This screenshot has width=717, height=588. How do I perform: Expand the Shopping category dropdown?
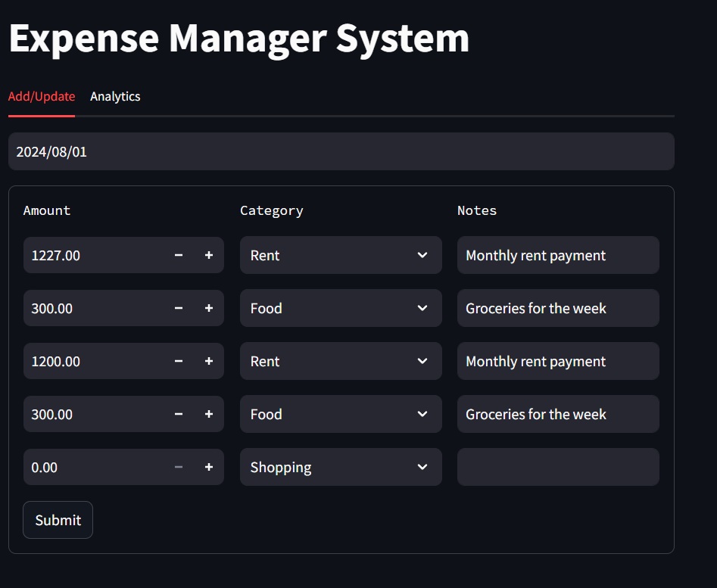(341, 467)
